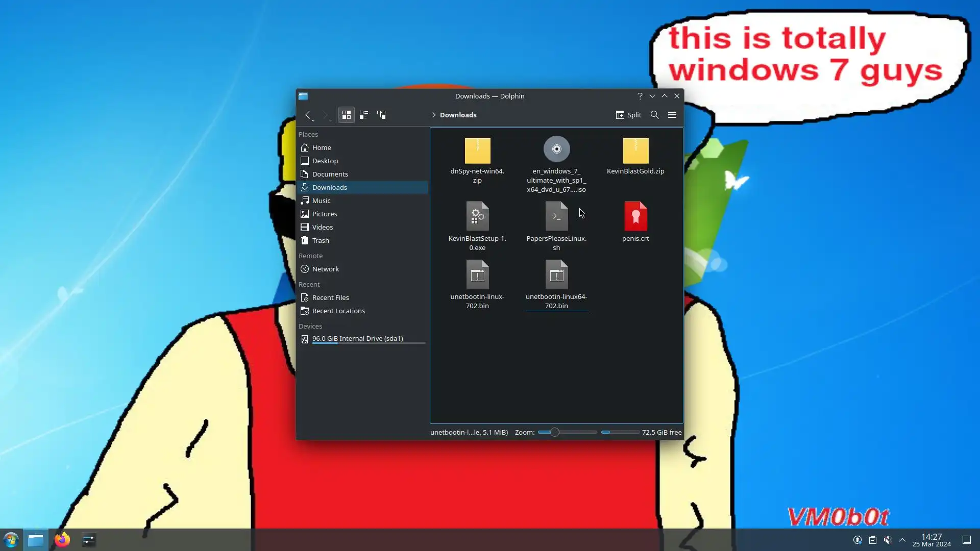Viewport: 980px width, 551px height.
Task: Select KevinBlastSetup-1.0.exe file icon
Action: point(477,216)
